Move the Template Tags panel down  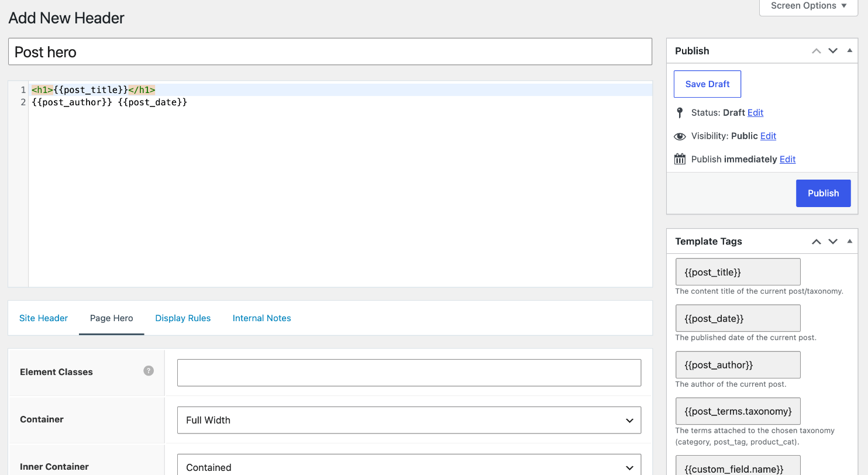tap(833, 242)
